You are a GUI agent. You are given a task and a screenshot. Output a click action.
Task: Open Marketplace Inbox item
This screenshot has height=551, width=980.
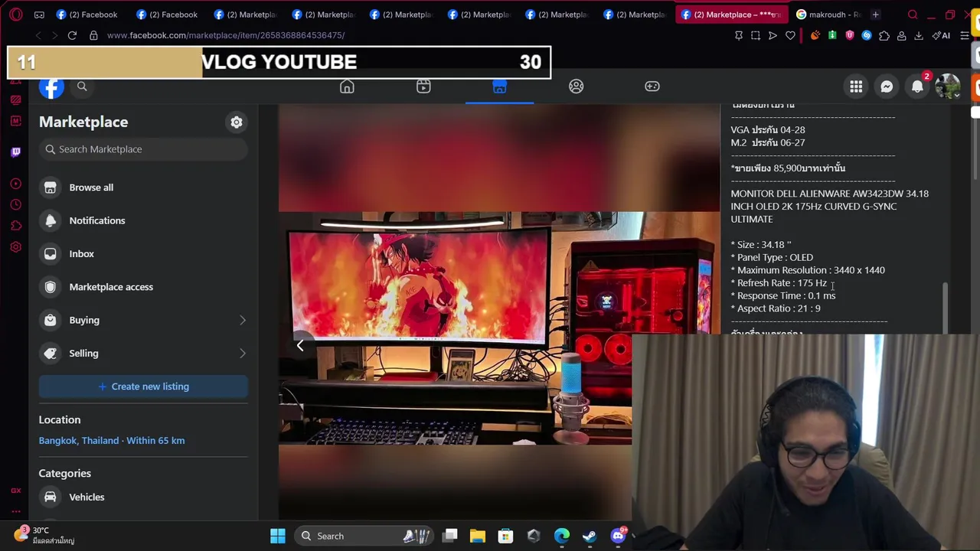143,253
